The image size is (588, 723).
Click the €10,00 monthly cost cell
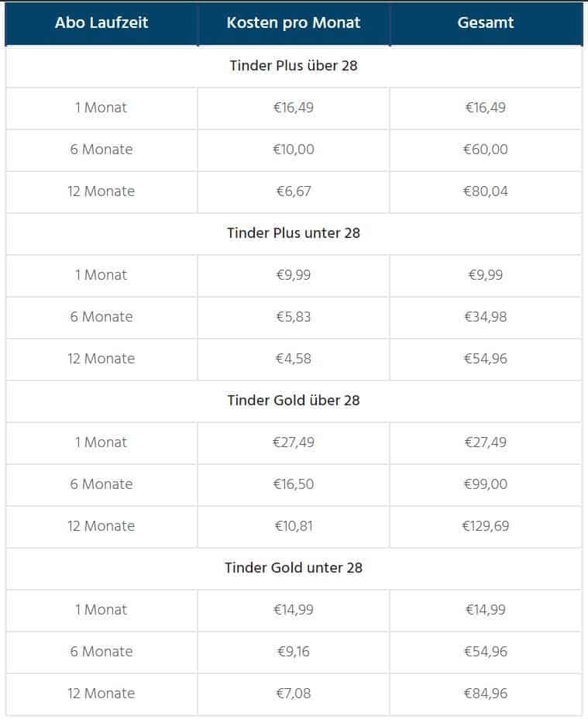click(x=294, y=150)
